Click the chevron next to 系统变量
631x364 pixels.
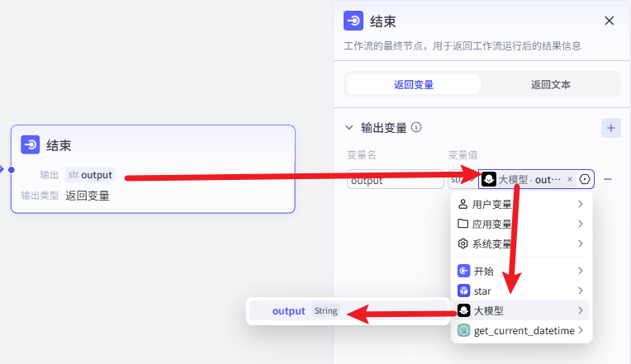coord(581,243)
